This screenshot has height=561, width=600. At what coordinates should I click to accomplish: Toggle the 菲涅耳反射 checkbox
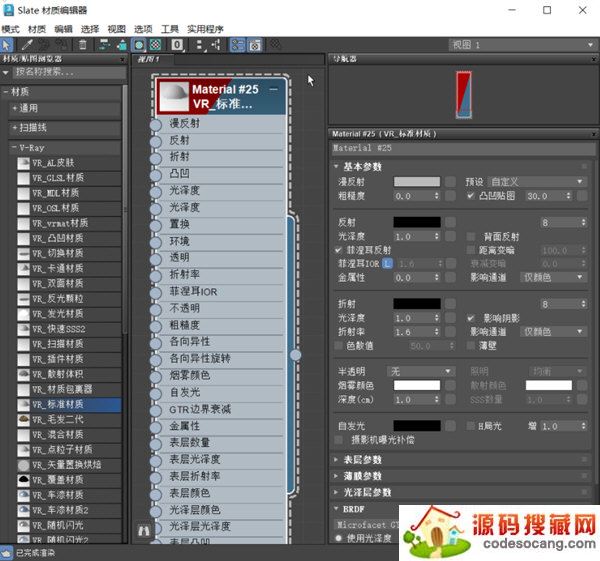coord(338,250)
